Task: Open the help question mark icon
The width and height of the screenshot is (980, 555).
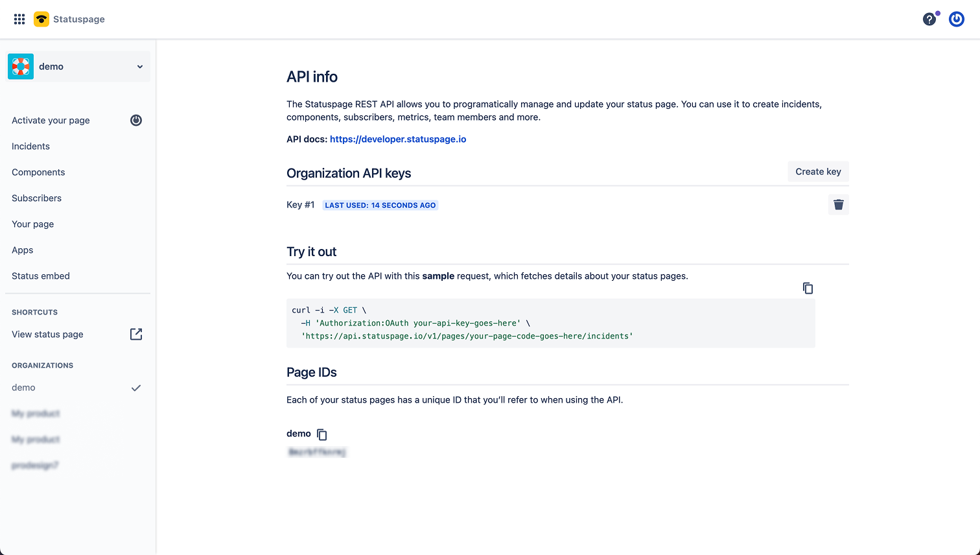Action: click(929, 19)
